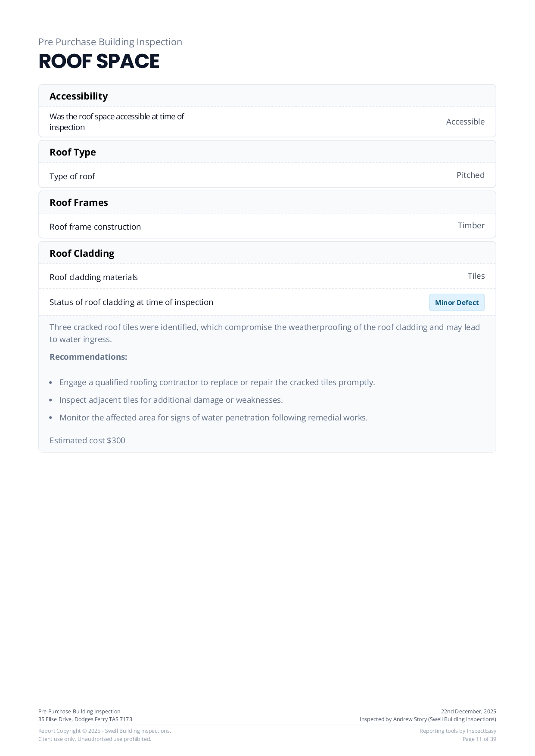The height and width of the screenshot is (756, 535).
Task: Click the Reporting tools by InspectEasy text
Action: pos(457,731)
